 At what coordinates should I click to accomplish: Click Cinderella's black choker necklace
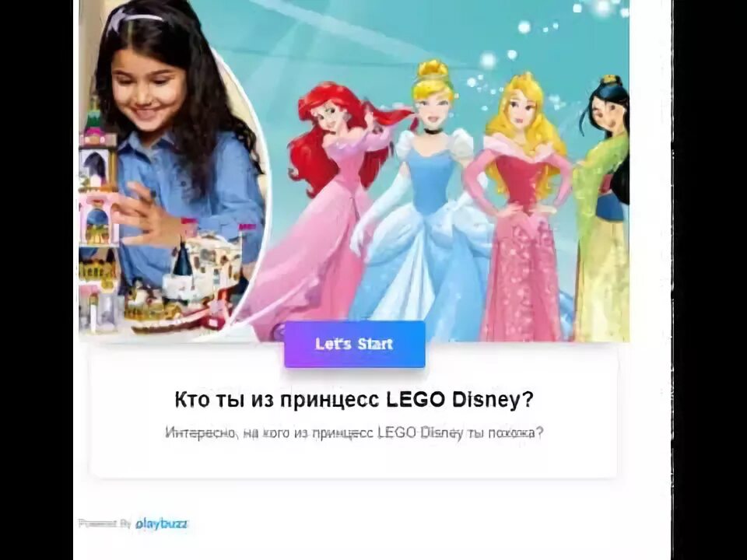click(433, 130)
